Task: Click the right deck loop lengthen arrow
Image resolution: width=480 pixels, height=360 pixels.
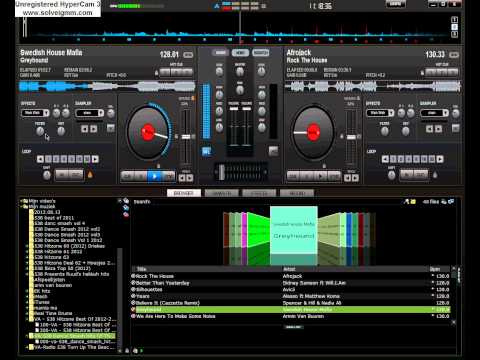Action: point(440,159)
